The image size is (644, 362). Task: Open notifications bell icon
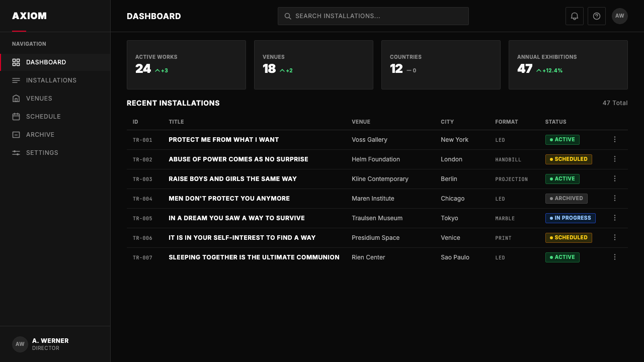point(575,16)
